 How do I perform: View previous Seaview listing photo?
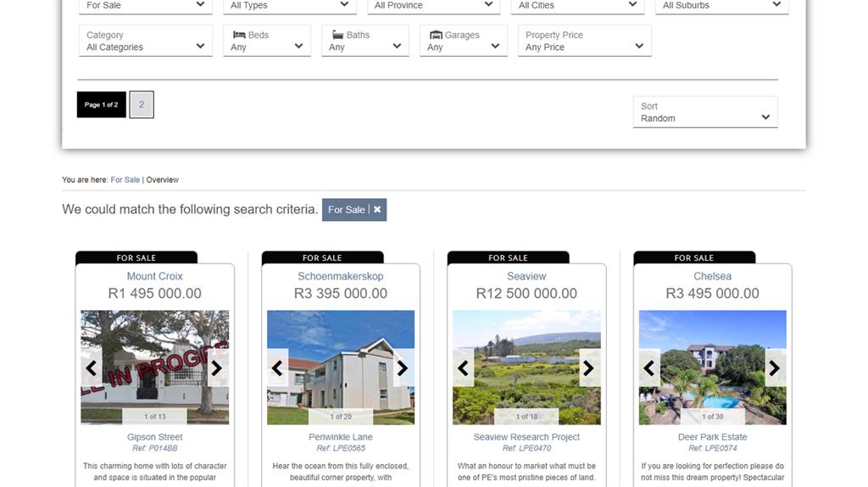[x=463, y=368]
